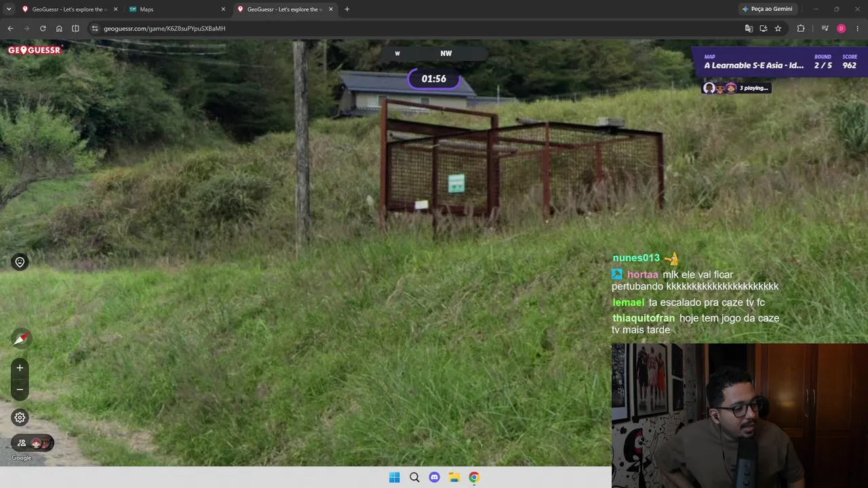
Task: Click chat username lemael
Action: pos(629,302)
